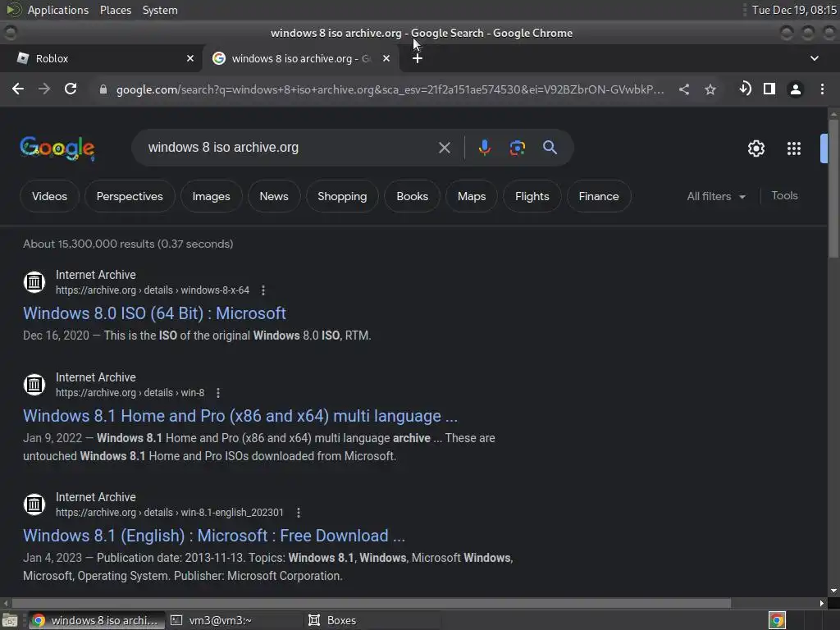This screenshot has height=630, width=840.
Task: Open options for windows-8-x-64 result
Action: tap(263, 290)
